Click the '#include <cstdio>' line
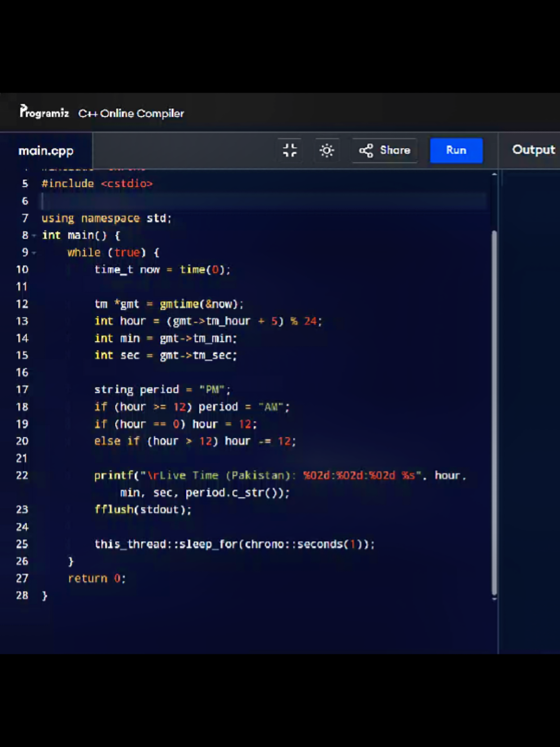This screenshot has height=747, width=560. click(97, 184)
